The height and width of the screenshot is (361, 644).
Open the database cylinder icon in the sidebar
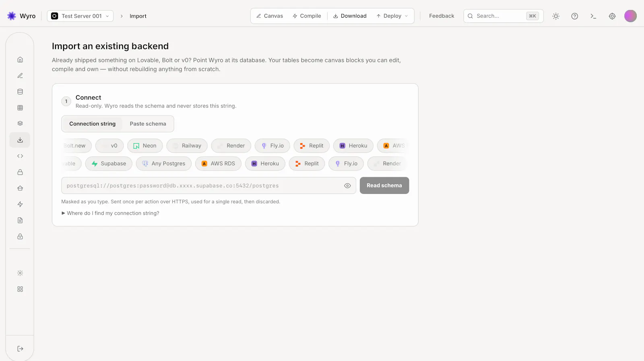[20, 92]
